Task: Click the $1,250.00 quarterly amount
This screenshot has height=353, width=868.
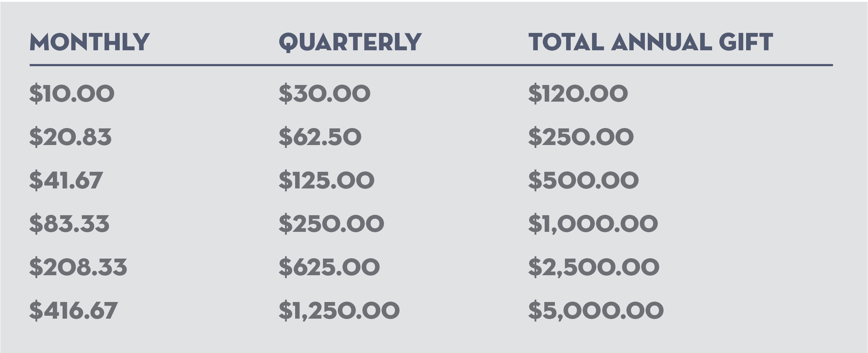Action: click(x=339, y=311)
